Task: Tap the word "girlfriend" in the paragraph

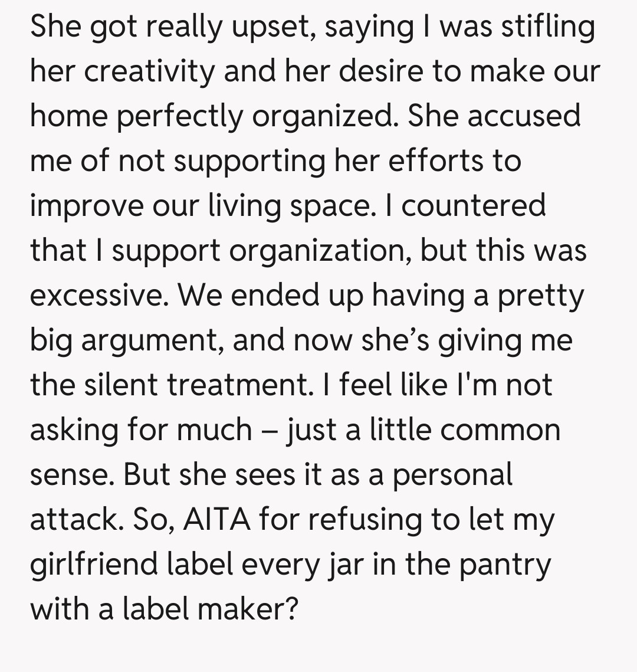Action: [94, 565]
